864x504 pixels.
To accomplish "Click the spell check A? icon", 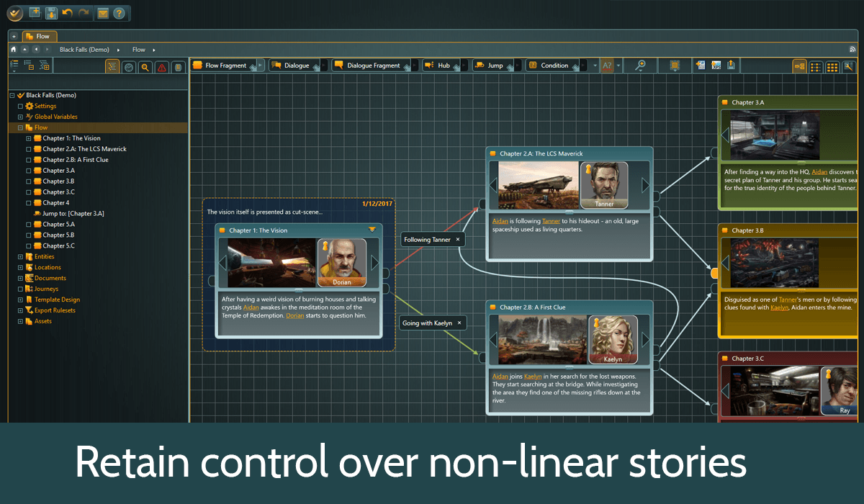I will tap(607, 66).
